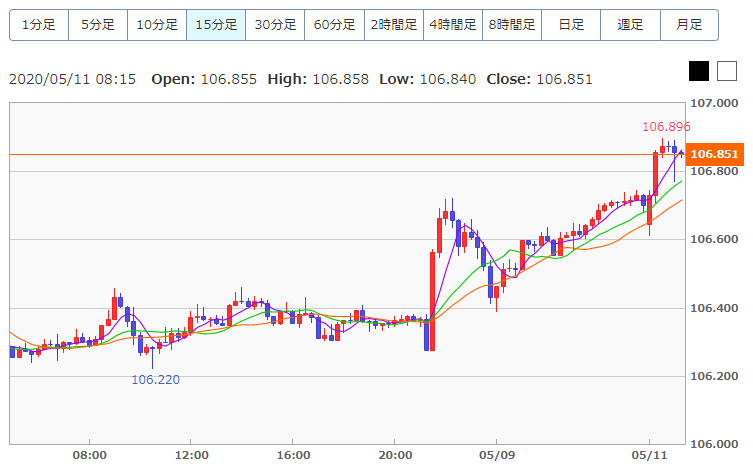
Task: Click the 16:00 time axis label
Action: click(x=293, y=455)
